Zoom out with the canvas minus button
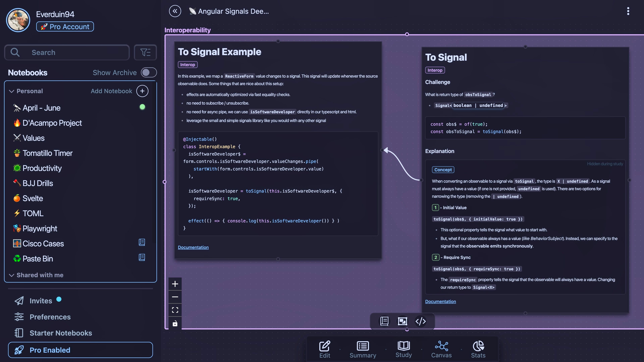 (175, 297)
